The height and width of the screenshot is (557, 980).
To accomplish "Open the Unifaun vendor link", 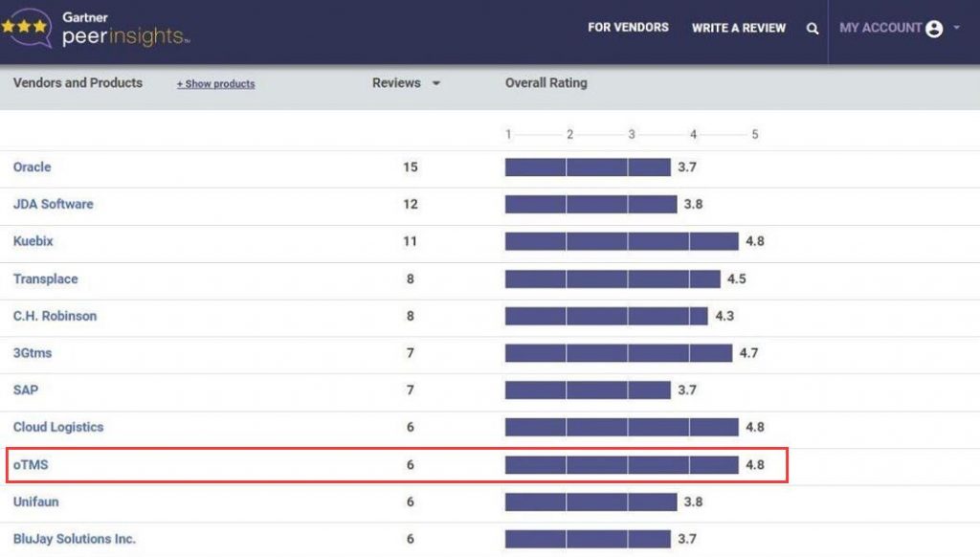I will pos(35,501).
